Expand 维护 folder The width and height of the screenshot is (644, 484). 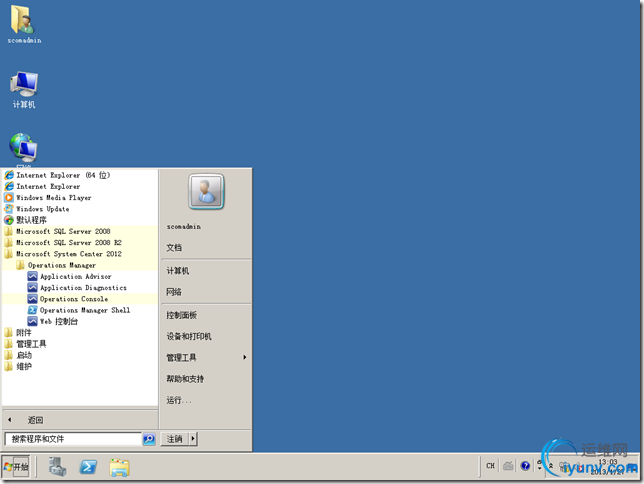point(24,366)
